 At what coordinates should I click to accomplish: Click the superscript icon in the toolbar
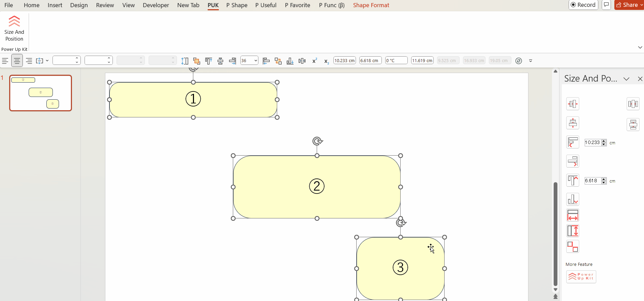(314, 61)
